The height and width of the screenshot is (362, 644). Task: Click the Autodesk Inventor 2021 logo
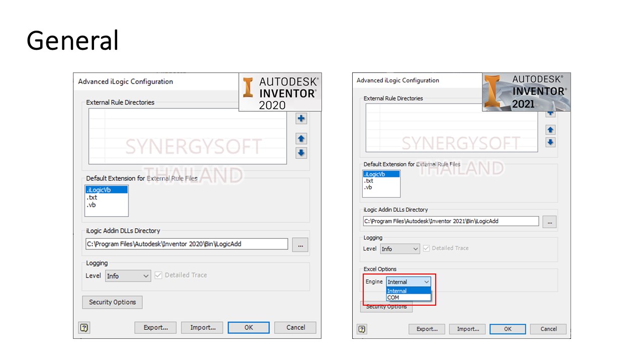pyautogui.click(x=526, y=92)
